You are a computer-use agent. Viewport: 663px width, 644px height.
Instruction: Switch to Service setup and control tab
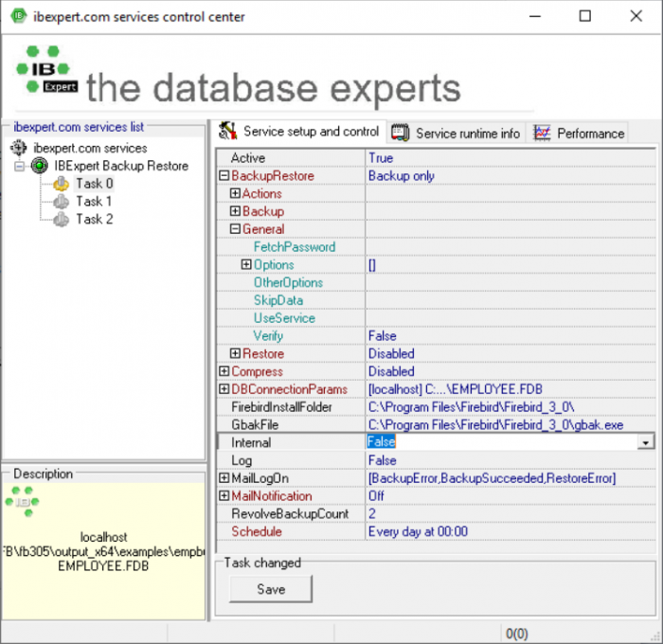tap(301, 132)
